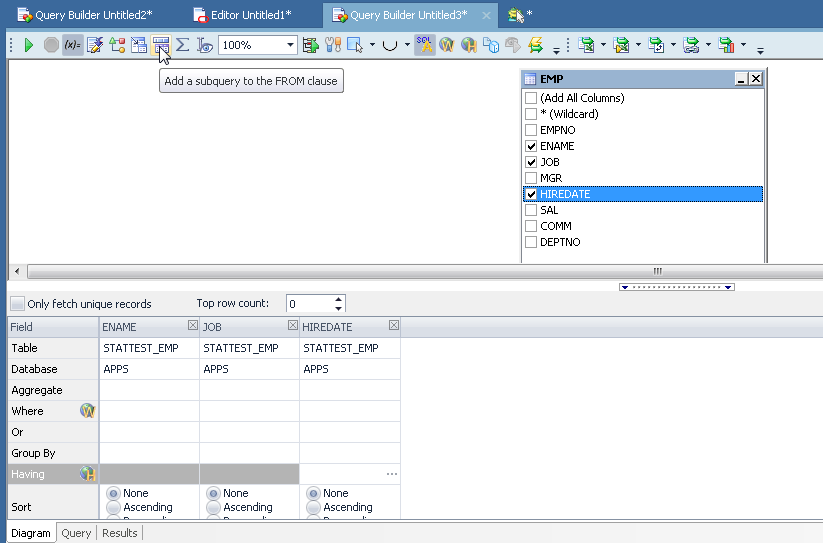Increase the Top row count stepper
Viewport: 823px width, 543px height.
coord(339,299)
